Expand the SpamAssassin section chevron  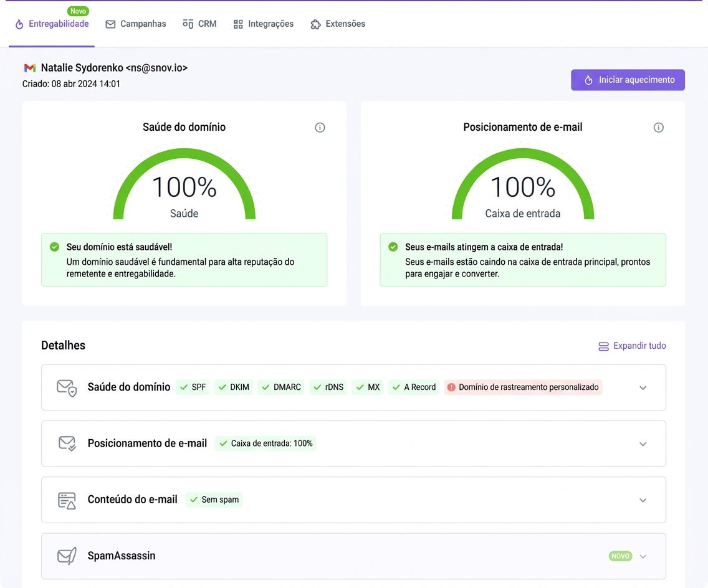pyautogui.click(x=643, y=556)
